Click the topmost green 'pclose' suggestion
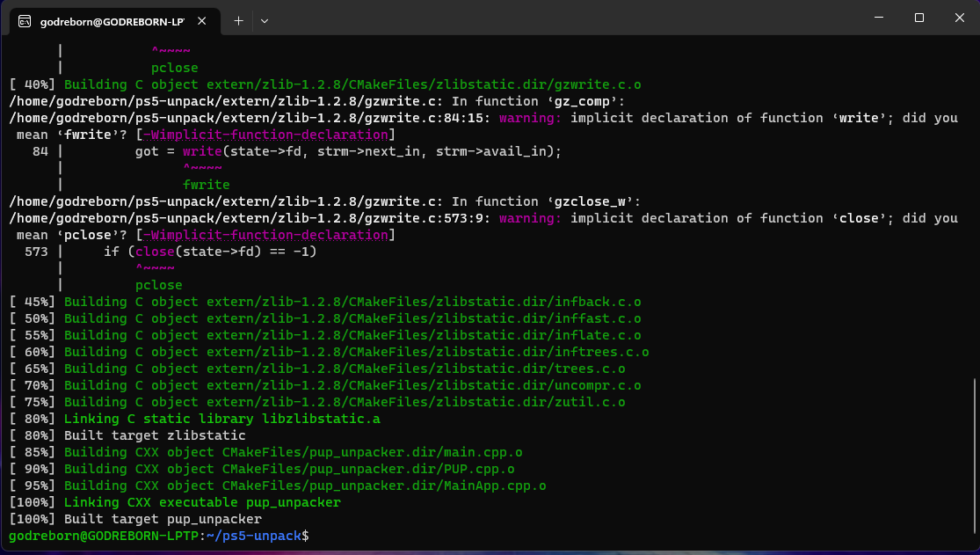The width and height of the screenshot is (980, 555). 174,69
